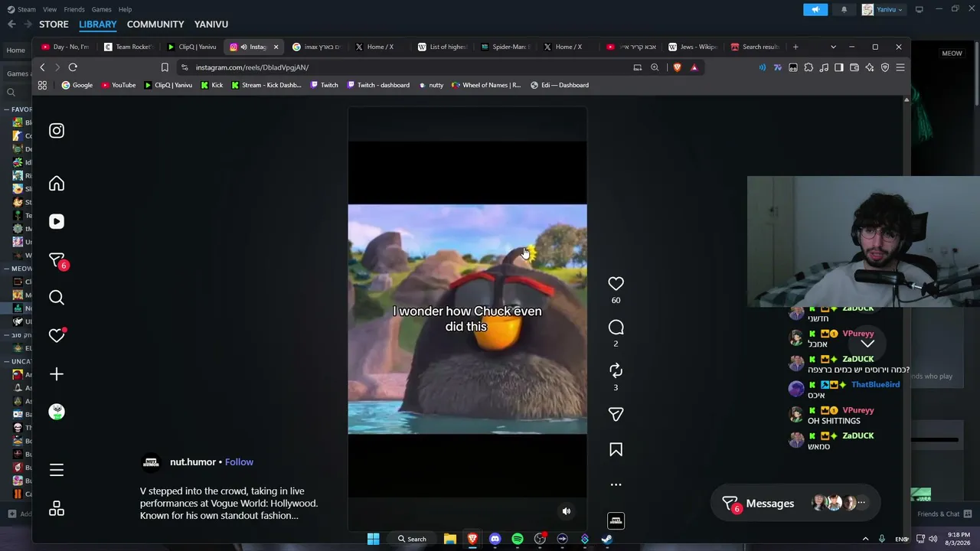Screen dimensions: 980x551
Task: Open the Instagram More hamburger menu
Action: click(x=57, y=470)
